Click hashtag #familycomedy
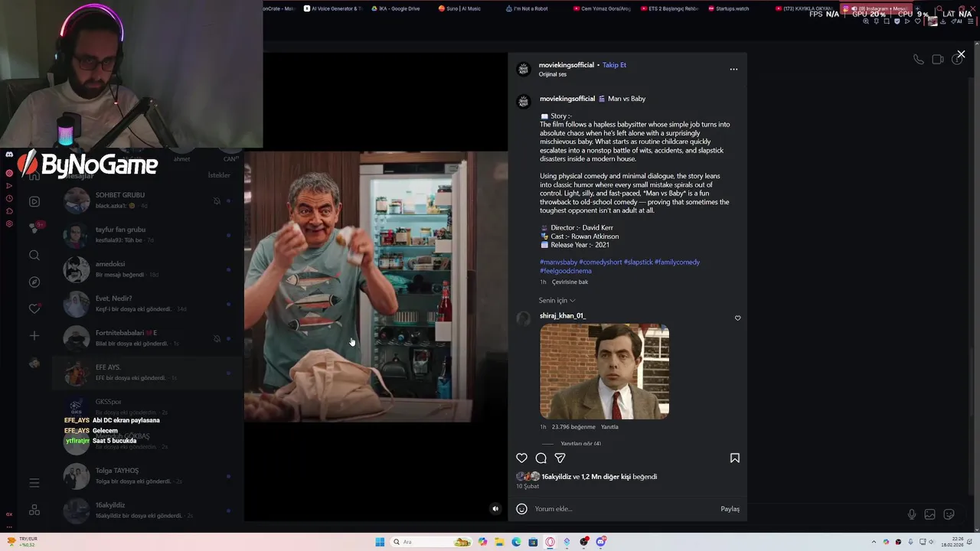 click(677, 262)
